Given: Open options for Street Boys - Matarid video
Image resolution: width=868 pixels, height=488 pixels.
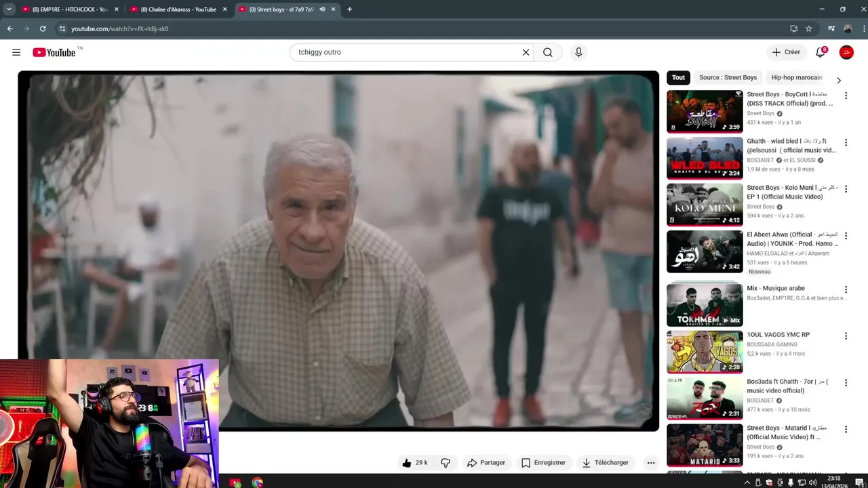Looking at the screenshot, I should [846, 429].
